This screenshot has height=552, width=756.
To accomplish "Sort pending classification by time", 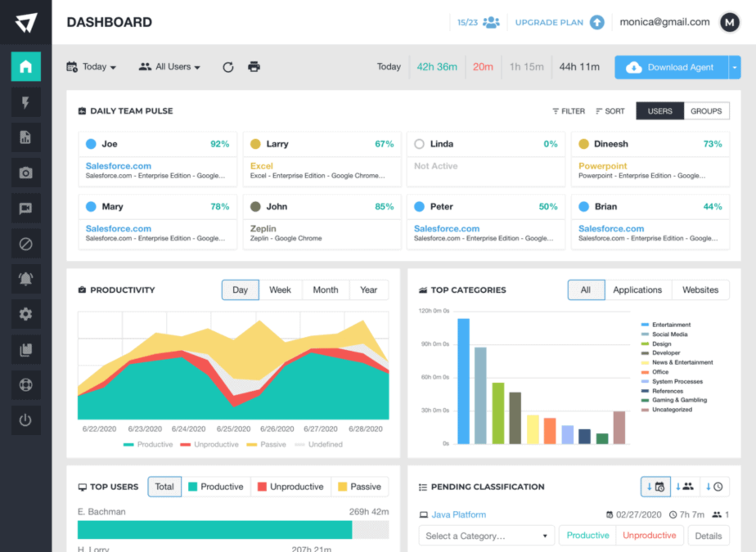I will tap(715, 487).
